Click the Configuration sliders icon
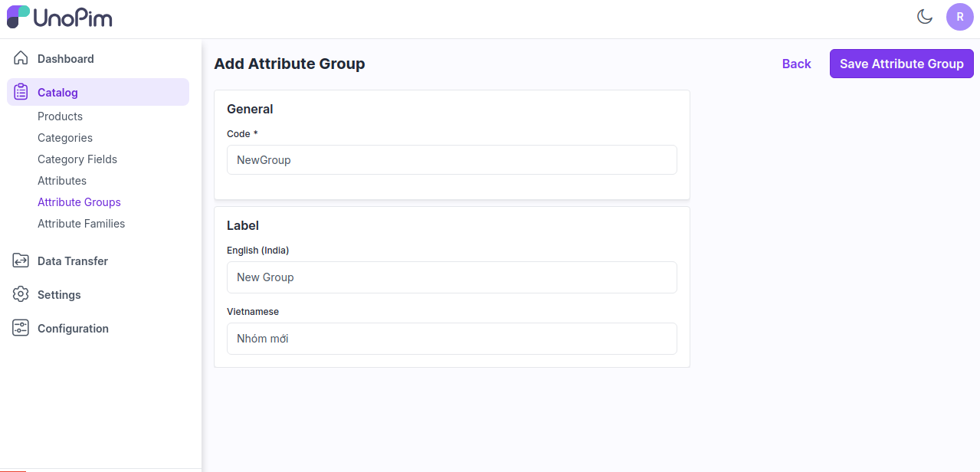The height and width of the screenshot is (472, 980). [20, 328]
